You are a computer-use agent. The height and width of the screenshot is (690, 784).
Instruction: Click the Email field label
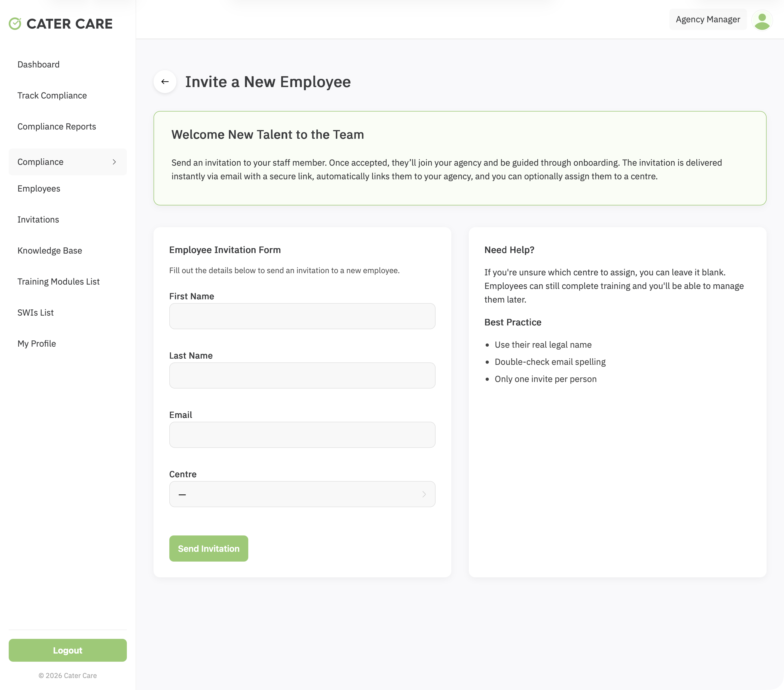coord(181,415)
